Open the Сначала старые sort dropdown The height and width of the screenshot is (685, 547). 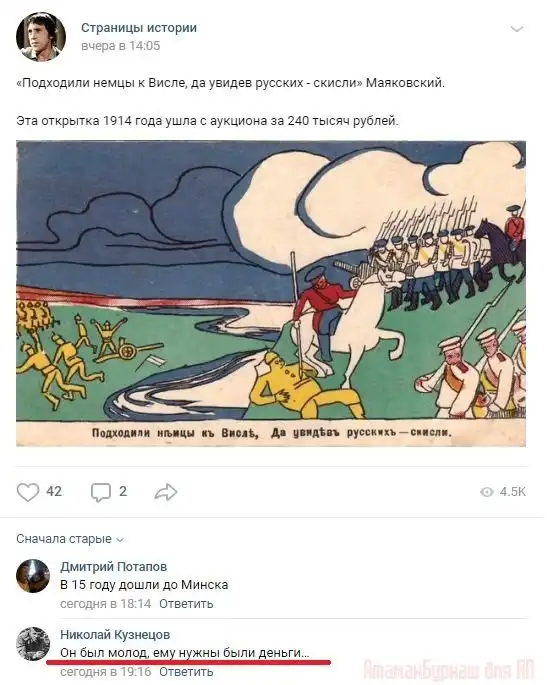(x=70, y=539)
